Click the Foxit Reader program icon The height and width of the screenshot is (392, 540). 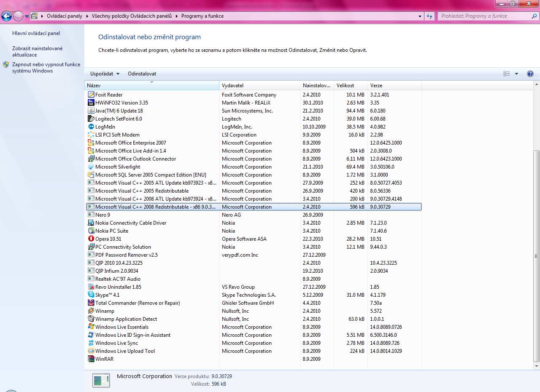[91, 95]
